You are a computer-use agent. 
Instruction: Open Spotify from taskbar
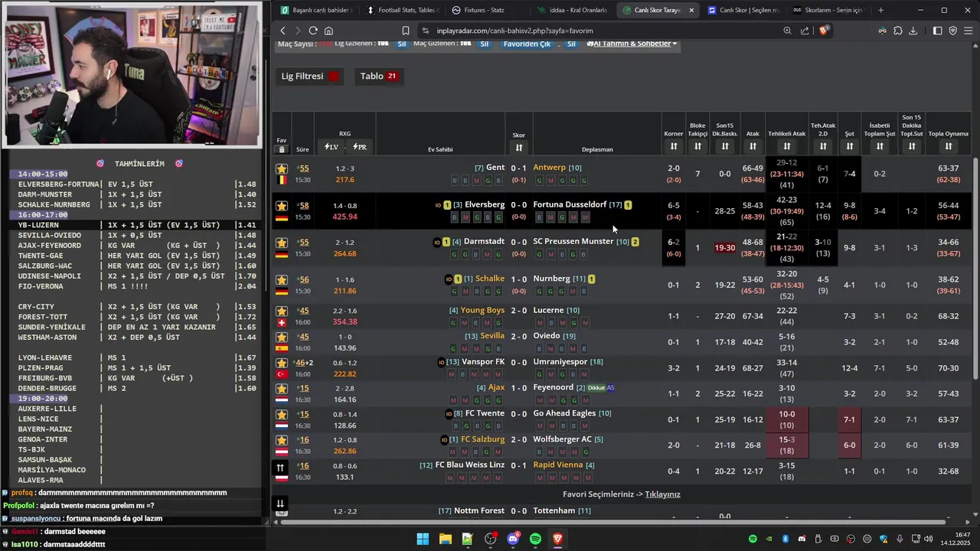(535, 539)
